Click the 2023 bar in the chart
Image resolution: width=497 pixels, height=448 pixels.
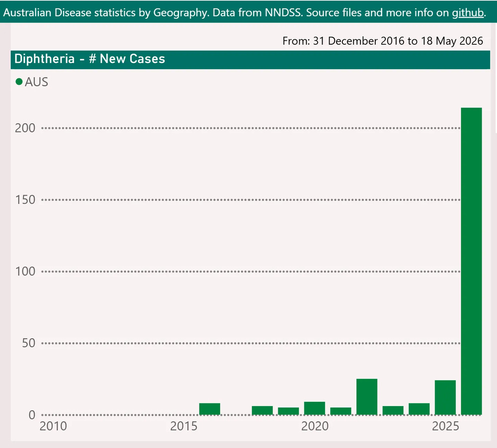click(393, 410)
